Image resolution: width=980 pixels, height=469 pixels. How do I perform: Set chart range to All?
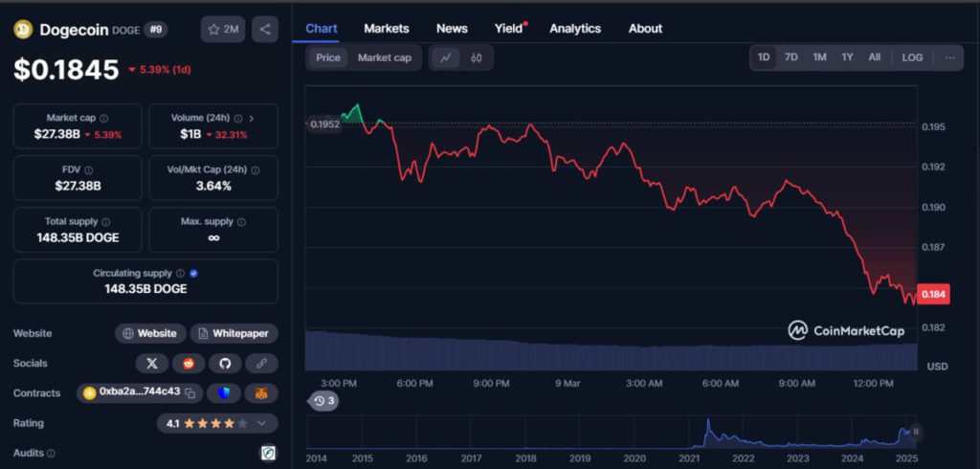click(875, 57)
